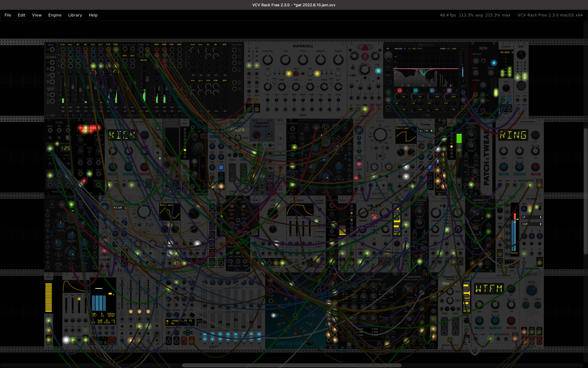588x368 pixels.
Task: Click the yellow VCA level meter
Action: 49,297
